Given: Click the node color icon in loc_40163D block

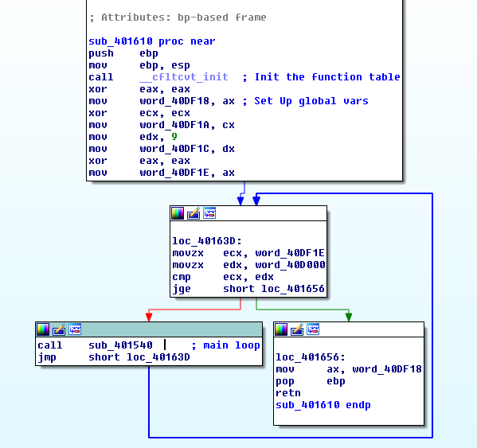Looking at the screenshot, I should pyautogui.click(x=178, y=213).
